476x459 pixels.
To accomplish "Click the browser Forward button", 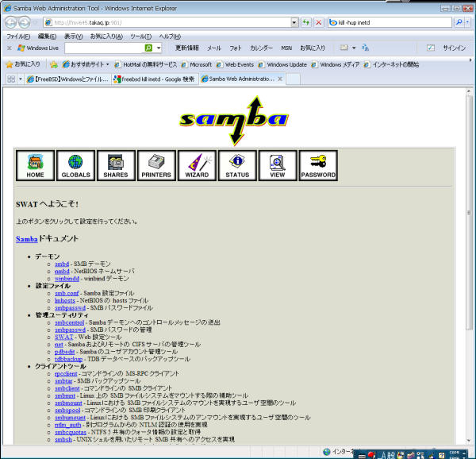I will 25,22.
